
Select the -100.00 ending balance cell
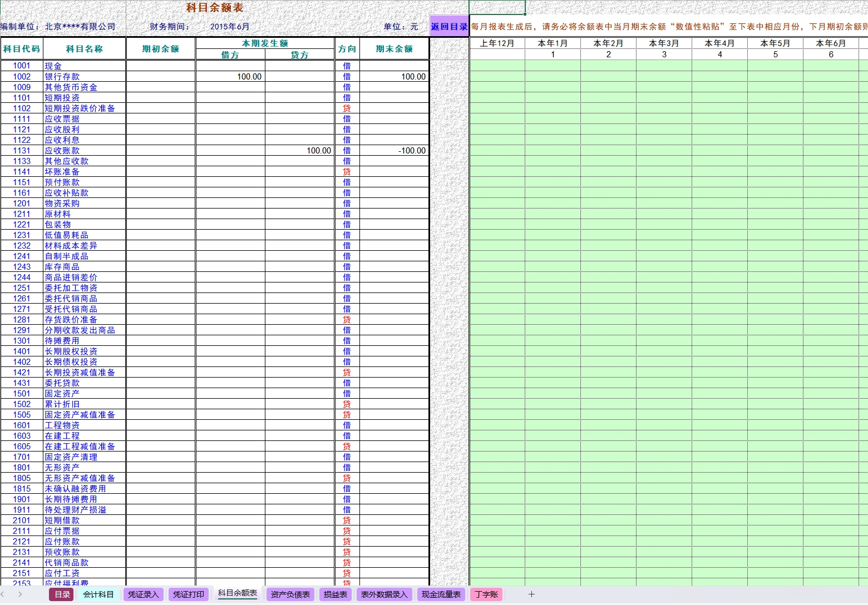pyautogui.click(x=394, y=151)
